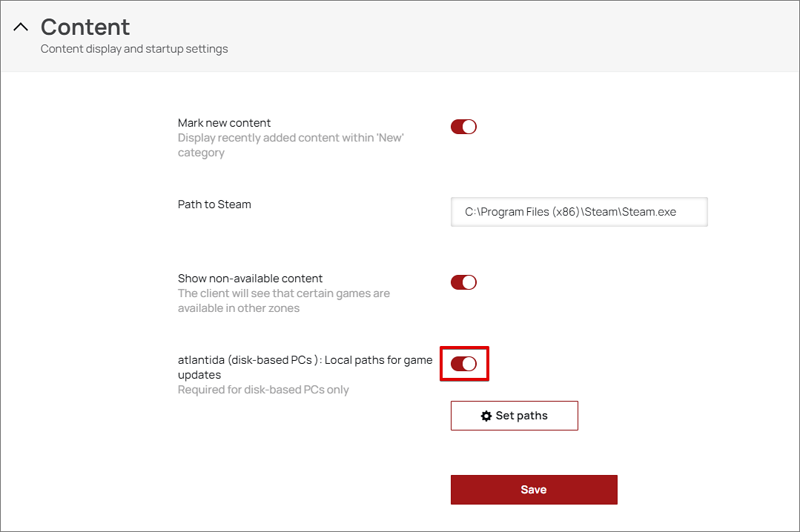This screenshot has height=532, width=800.
Task: Disable atlantida local paths for game updates
Action: (x=463, y=364)
